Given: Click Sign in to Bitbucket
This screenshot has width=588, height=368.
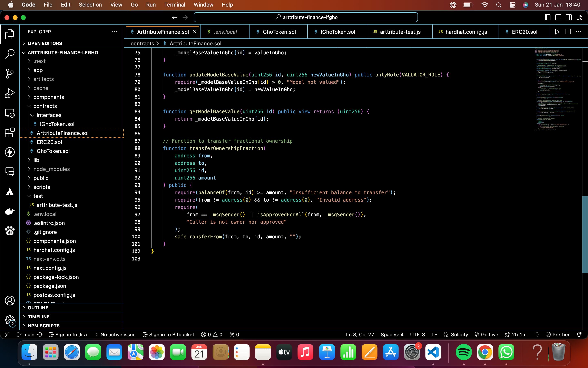Looking at the screenshot, I should 168,335.
